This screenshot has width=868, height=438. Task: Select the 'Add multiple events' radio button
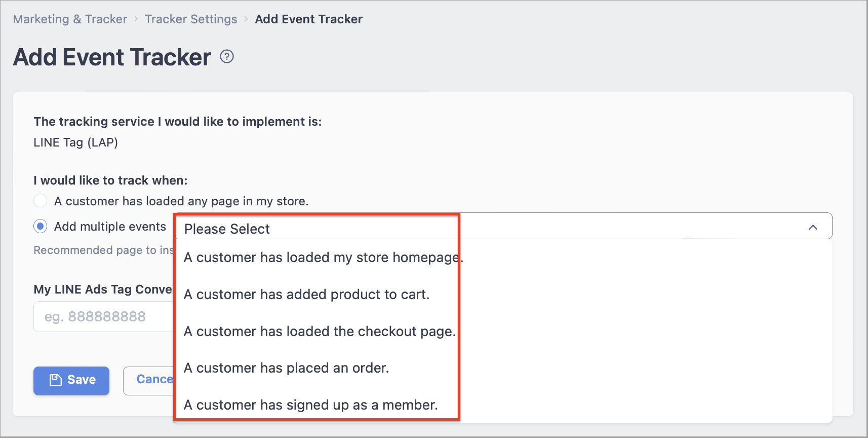point(41,226)
